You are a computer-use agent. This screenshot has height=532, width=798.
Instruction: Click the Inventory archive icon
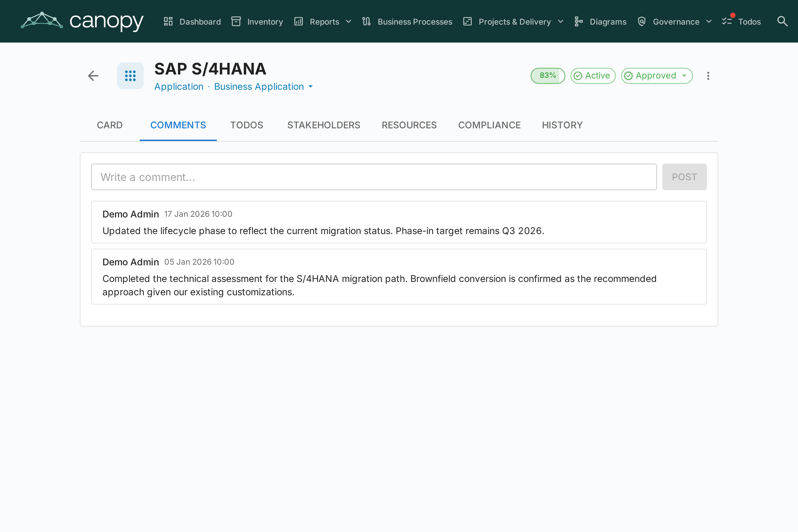[x=236, y=21]
